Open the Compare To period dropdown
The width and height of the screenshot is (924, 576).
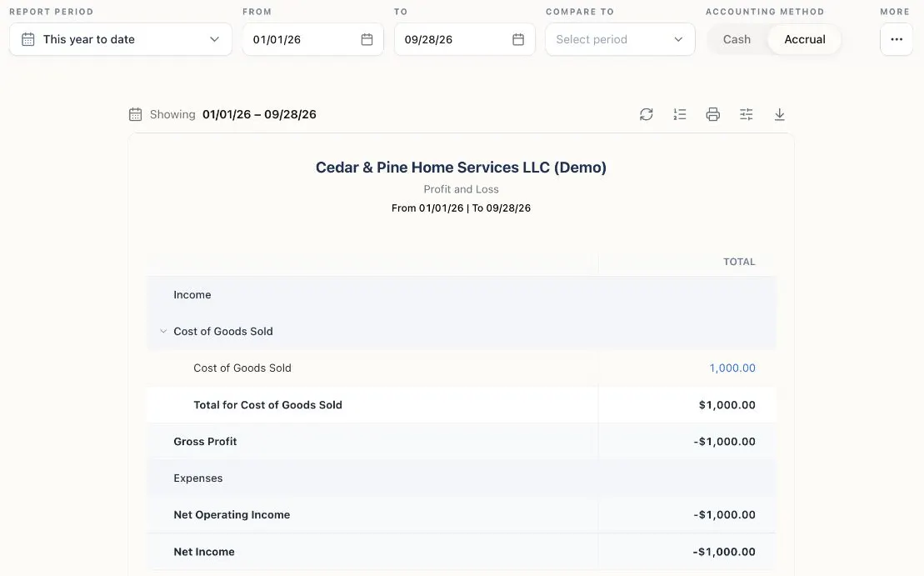click(x=620, y=39)
